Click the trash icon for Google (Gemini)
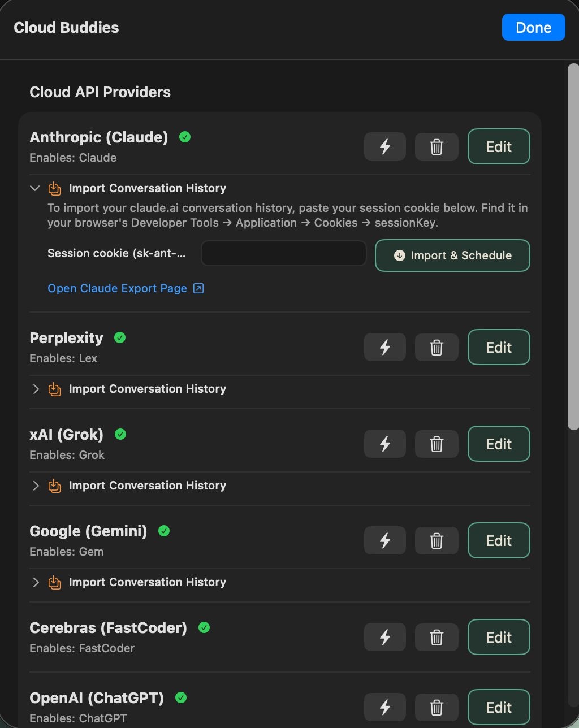This screenshot has width=579, height=728. (x=437, y=540)
